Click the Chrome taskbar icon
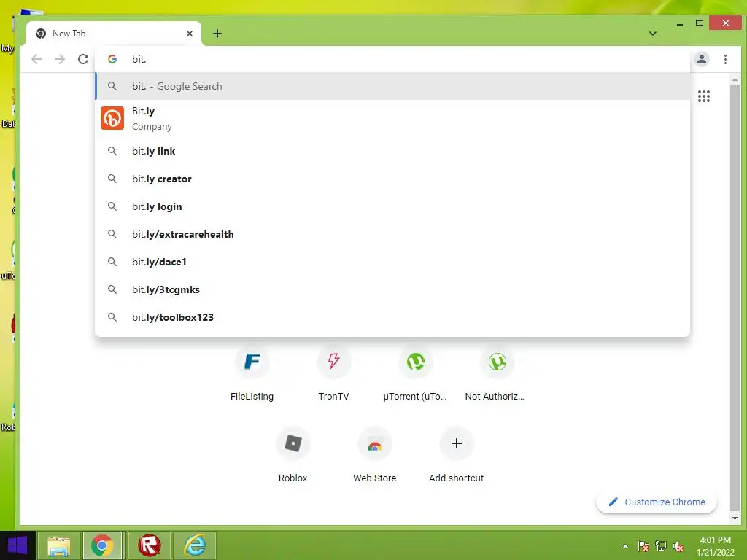The width and height of the screenshot is (747, 560). pyautogui.click(x=102, y=545)
